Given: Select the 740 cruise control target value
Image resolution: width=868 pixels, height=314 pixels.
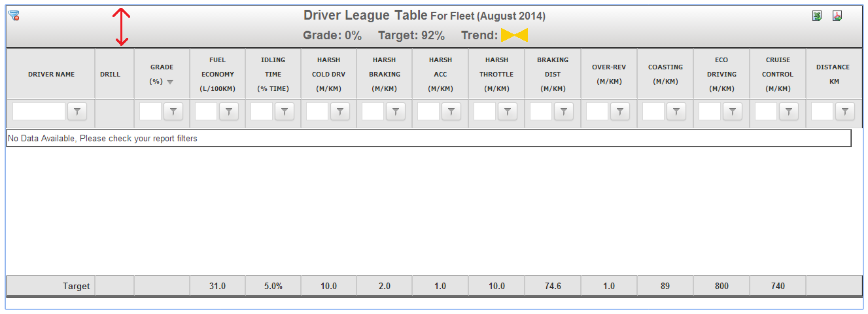Looking at the screenshot, I should [x=778, y=286].
